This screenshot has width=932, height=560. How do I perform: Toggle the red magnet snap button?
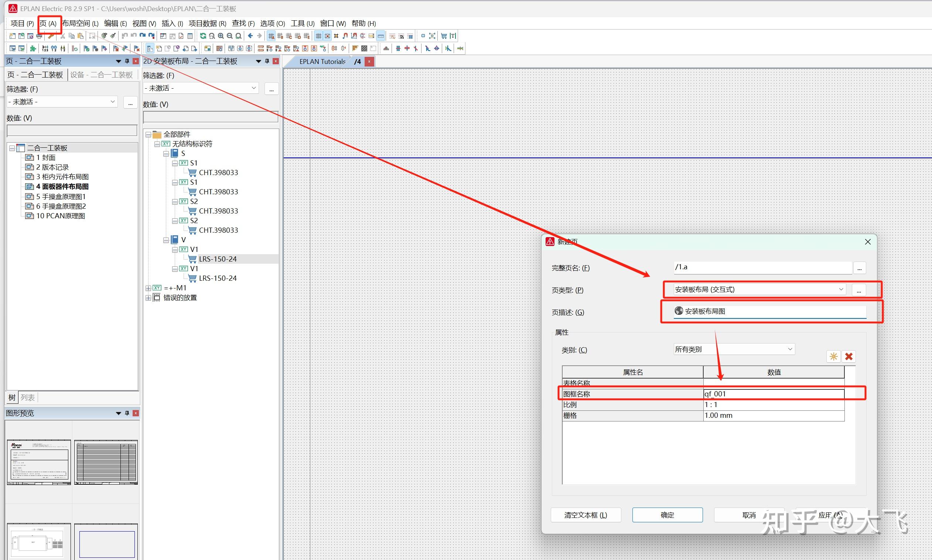pyautogui.click(x=345, y=36)
